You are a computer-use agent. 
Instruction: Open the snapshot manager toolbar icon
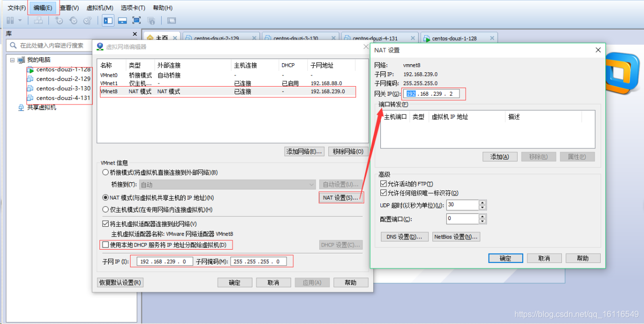point(88,20)
